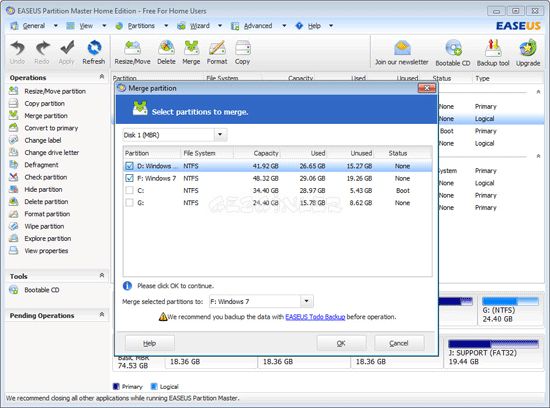
Task: Collapse the Operations panel
Action: pos(102,76)
